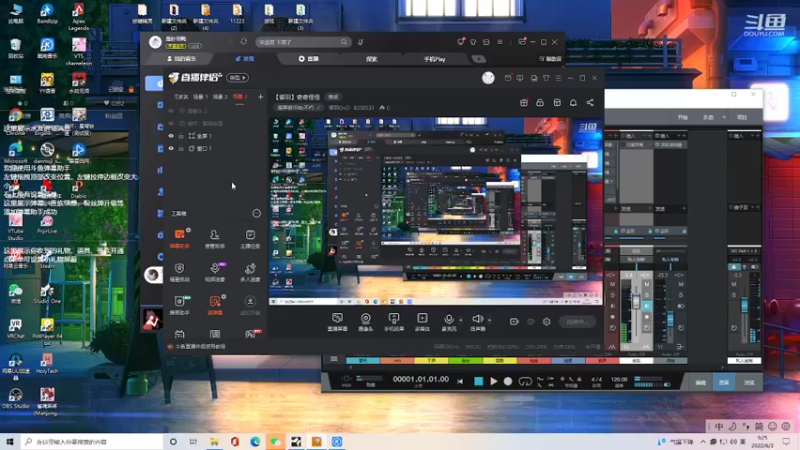Click the share icon above the stream preview
Viewport: 800px width, 450px height.
pos(590,103)
